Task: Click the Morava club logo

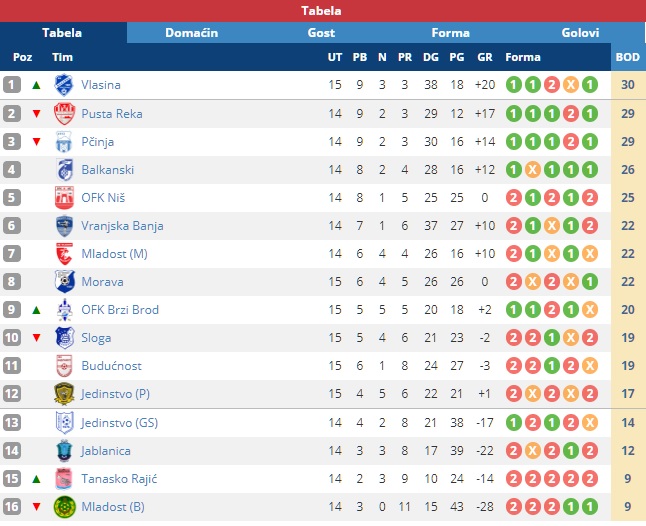Action: 64,282
